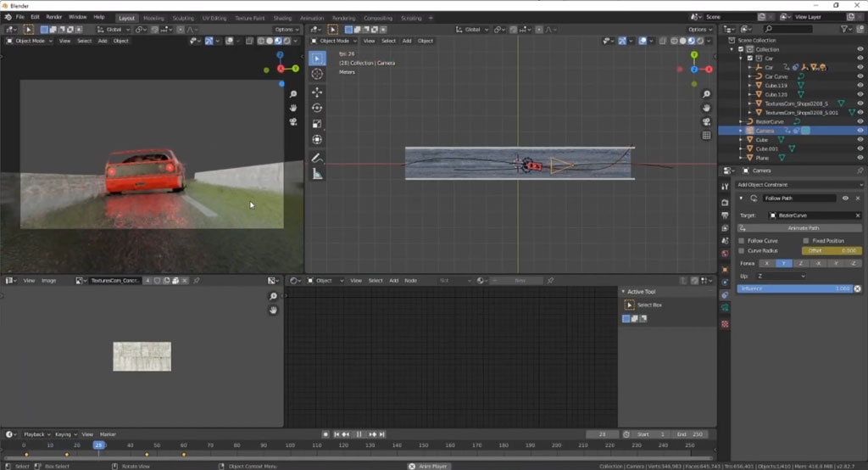Pause the animation playback
The image size is (868, 470).
click(x=359, y=434)
